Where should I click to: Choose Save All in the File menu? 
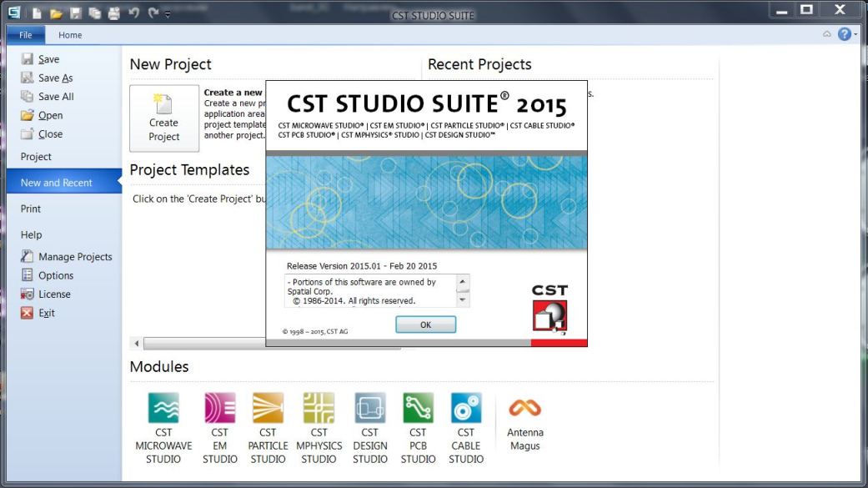[48, 97]
